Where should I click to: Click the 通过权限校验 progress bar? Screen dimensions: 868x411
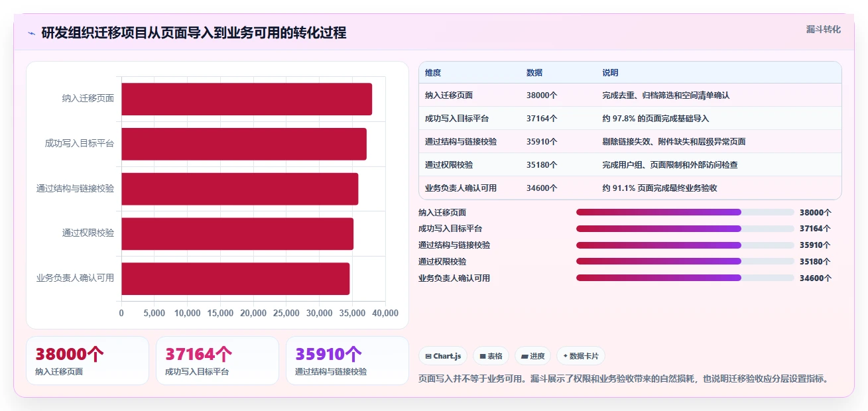click(685, 261)
